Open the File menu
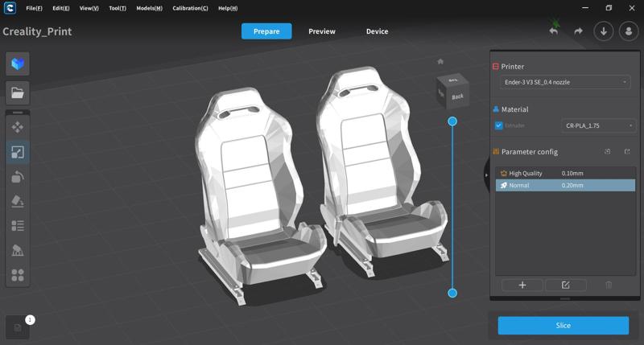 pos(34,8)
